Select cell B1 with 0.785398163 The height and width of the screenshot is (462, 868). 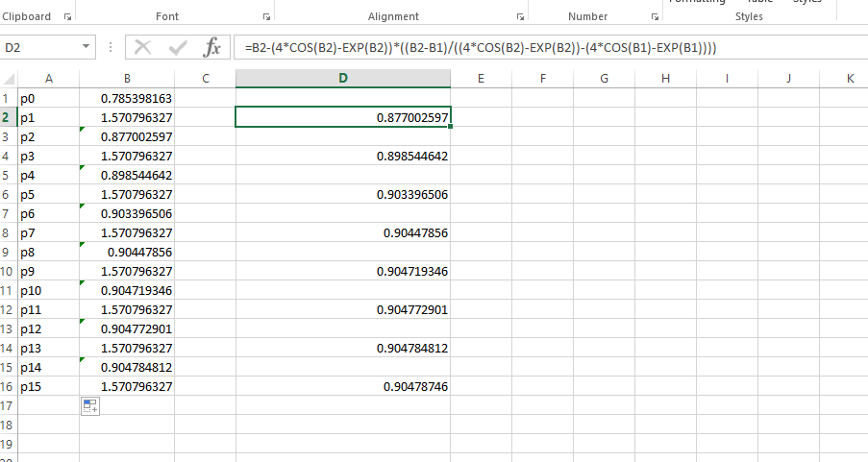pyautogui.click(x=127, y=98)
